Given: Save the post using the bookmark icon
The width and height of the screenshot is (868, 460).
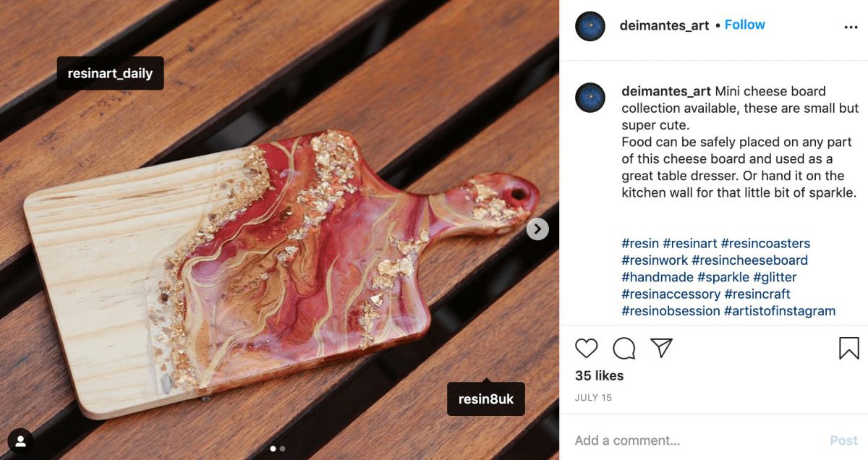Looking at the screenshot, I should click(848, 349).
